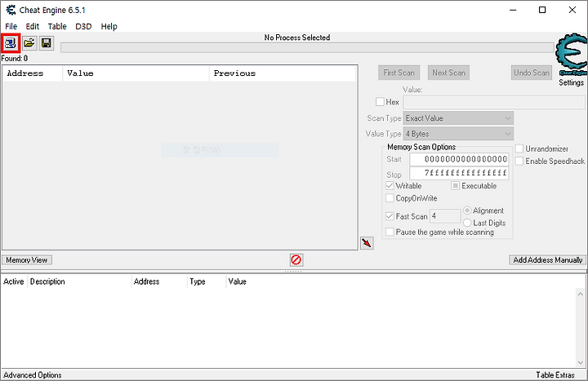Click the save floppy disk icon

46,43
